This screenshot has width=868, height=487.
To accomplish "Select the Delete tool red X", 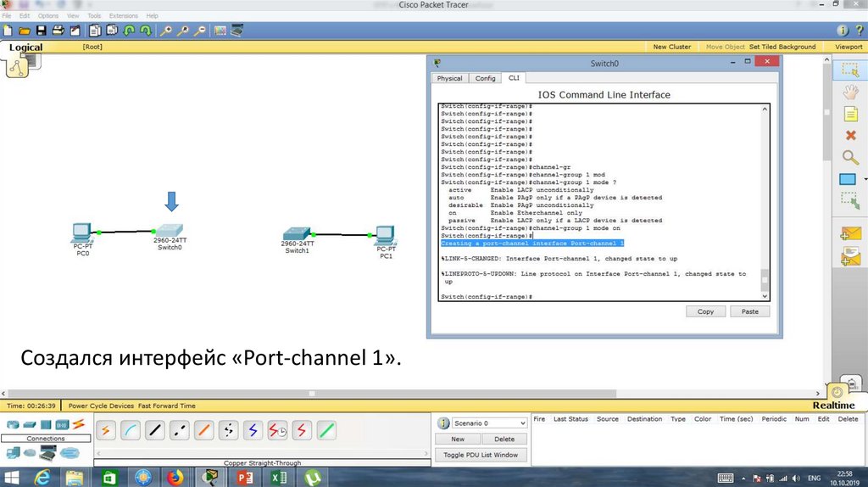I will (x=850, y=136).
